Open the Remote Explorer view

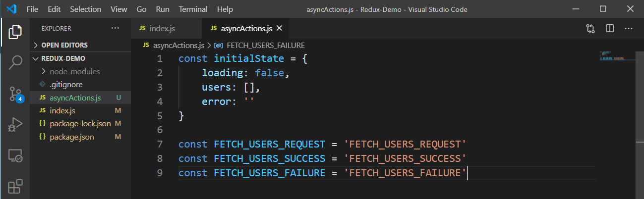pos(15,156)
